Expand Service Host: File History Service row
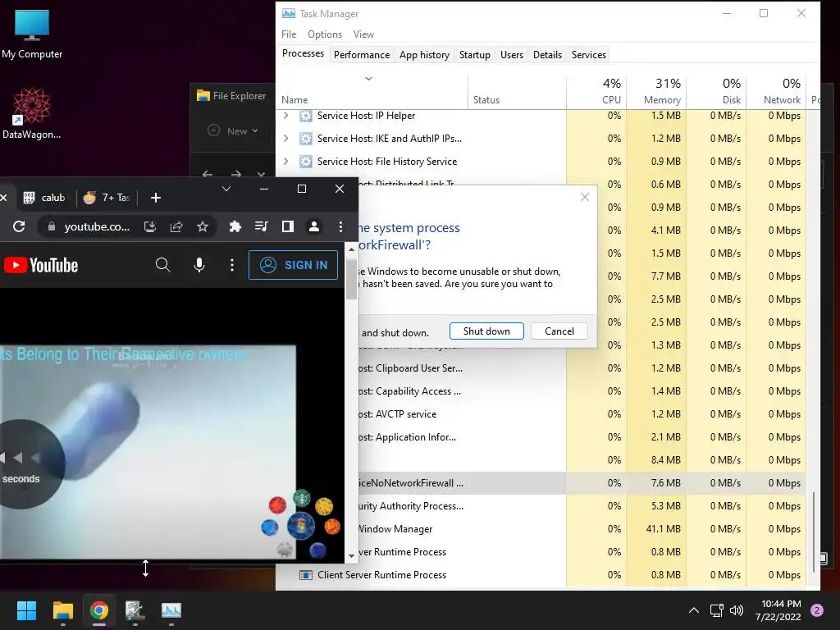 coord(286,162)
